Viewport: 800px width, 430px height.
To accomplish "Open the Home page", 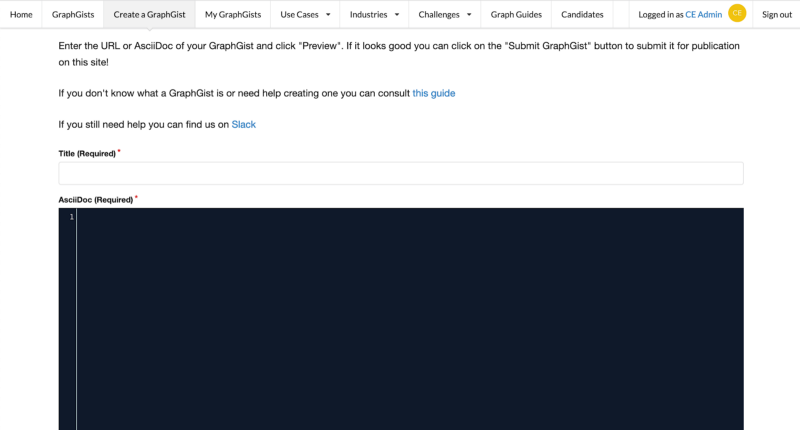I will click(x=21, y=14).
